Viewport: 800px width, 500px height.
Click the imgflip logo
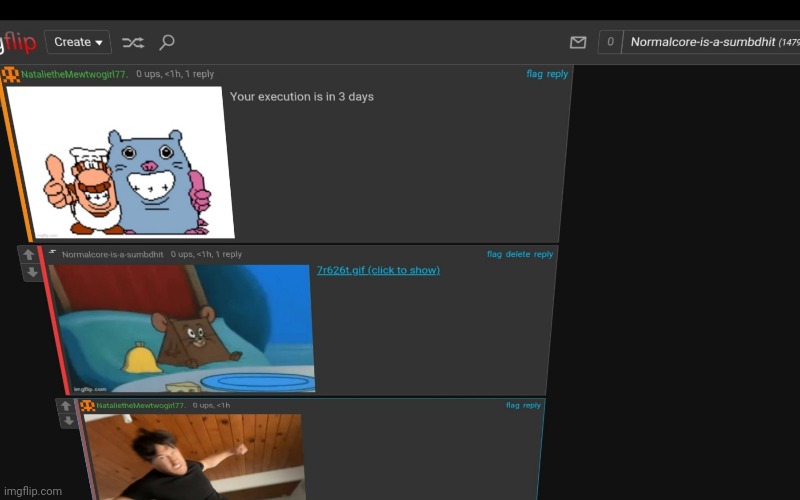pyautogui.click(x=18, y=42)
